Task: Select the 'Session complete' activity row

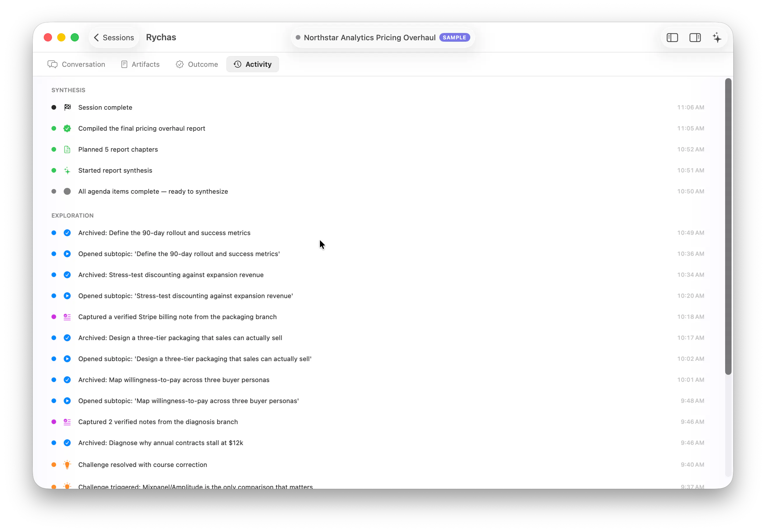Action: (x=378, y=107)
